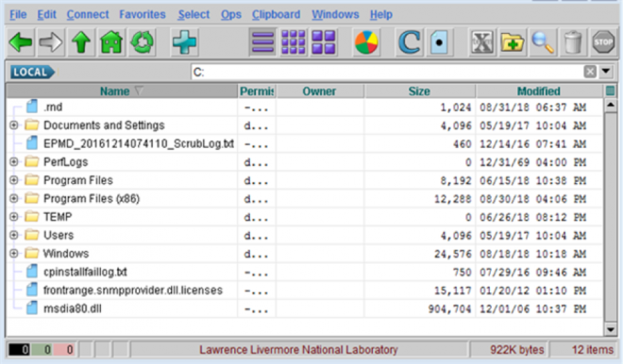Viewport: 623px width, 364px height.
Task: Click the colorful pie chart icon
Action: 366,41
